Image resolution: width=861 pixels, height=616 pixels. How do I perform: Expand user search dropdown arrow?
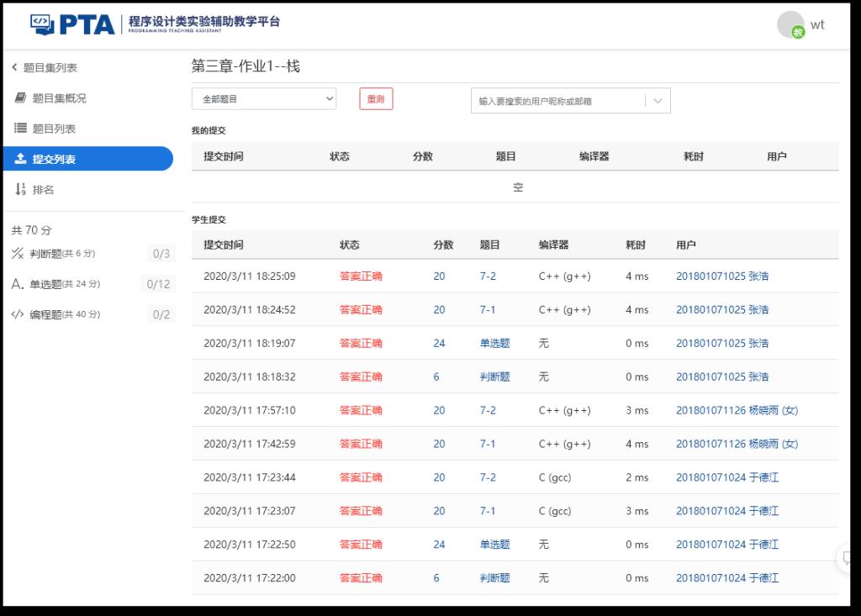(x=657, y=101)
